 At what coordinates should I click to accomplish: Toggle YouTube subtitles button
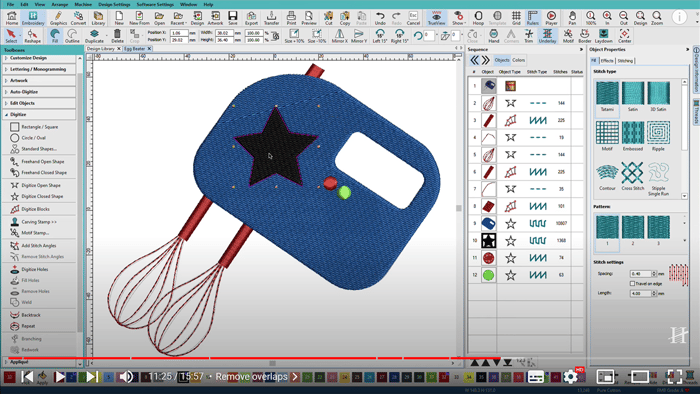pyautogui.click(x=535, y=377)
